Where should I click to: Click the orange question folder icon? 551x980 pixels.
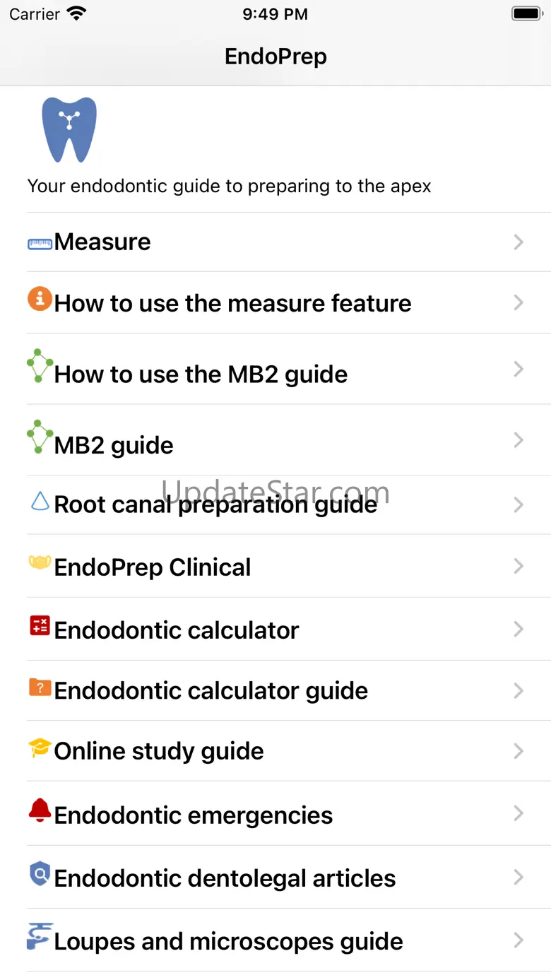[40, 686]
